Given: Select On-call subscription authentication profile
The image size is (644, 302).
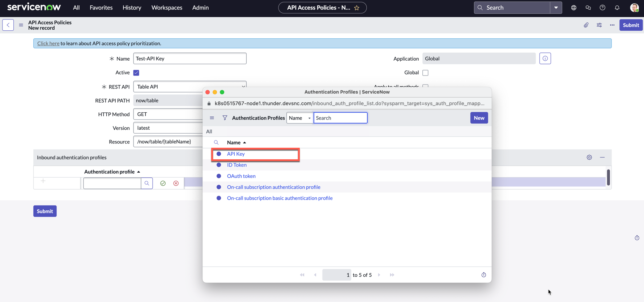Looking at the screenshot, I should (x=274, y=187).
